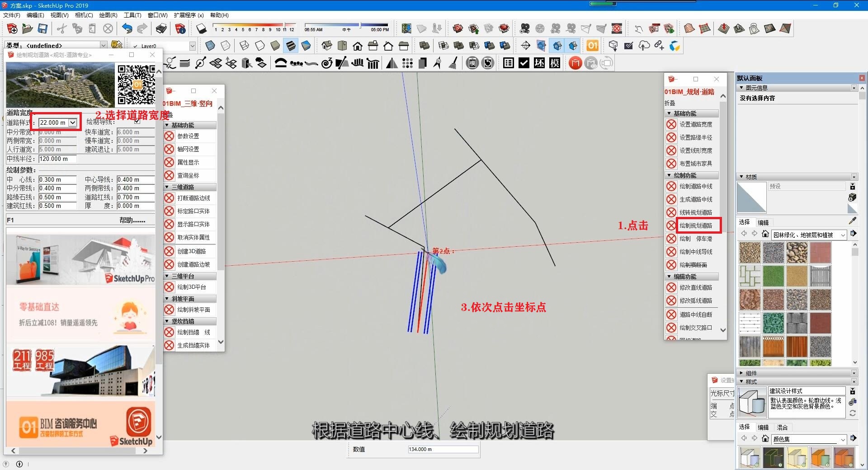Click 绘制规划道路 command
The width and height of the screenshot is (868, 470).
pyautogui.click(x=696, y=225)
